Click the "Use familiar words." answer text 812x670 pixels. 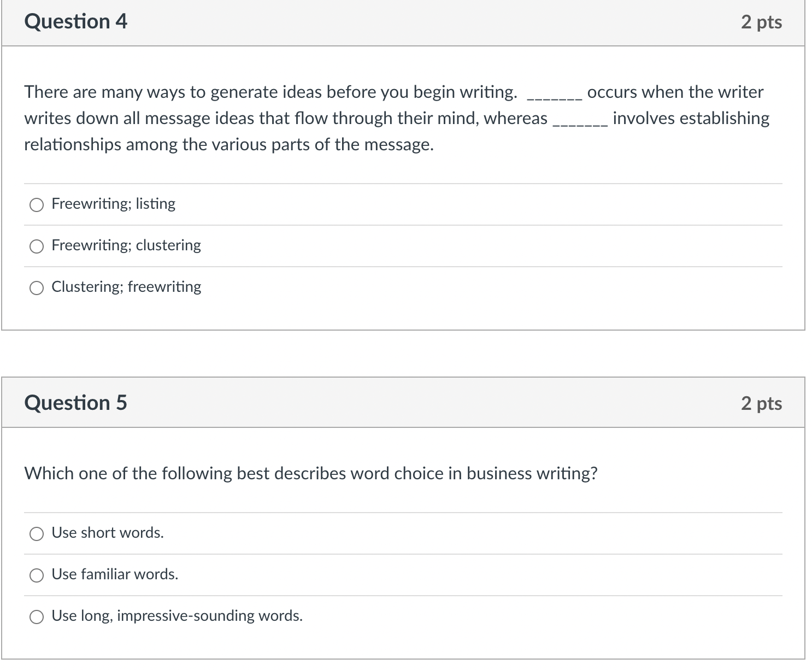(x=115, y=574)
